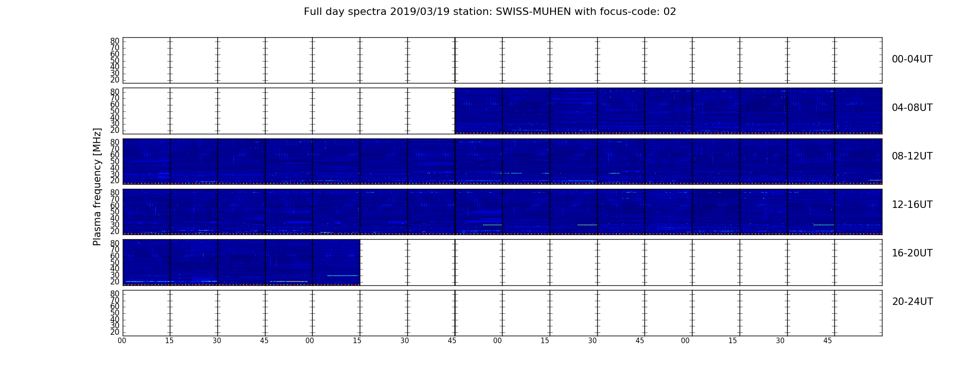Click the "60" frequency tick of the 04-08UT panel
Viewport: 980px width, 373px height.
coord(115,104)
